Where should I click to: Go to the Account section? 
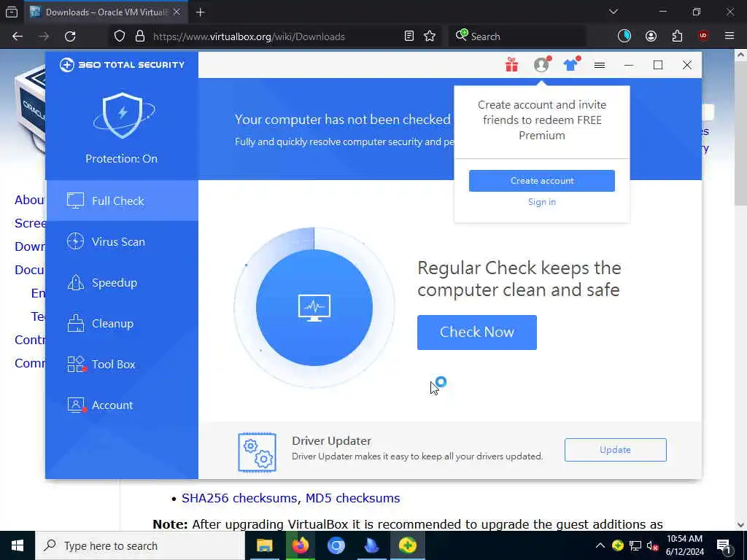122,405
